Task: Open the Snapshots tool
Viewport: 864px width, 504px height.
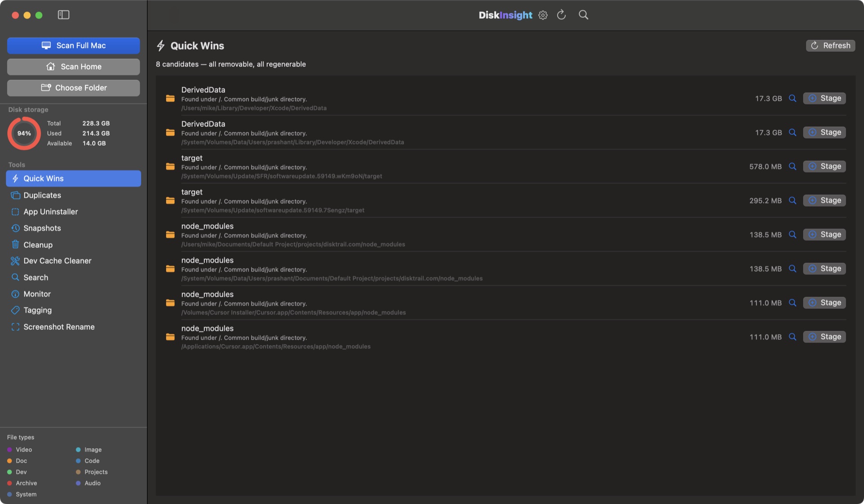Action: pos(73,228)
